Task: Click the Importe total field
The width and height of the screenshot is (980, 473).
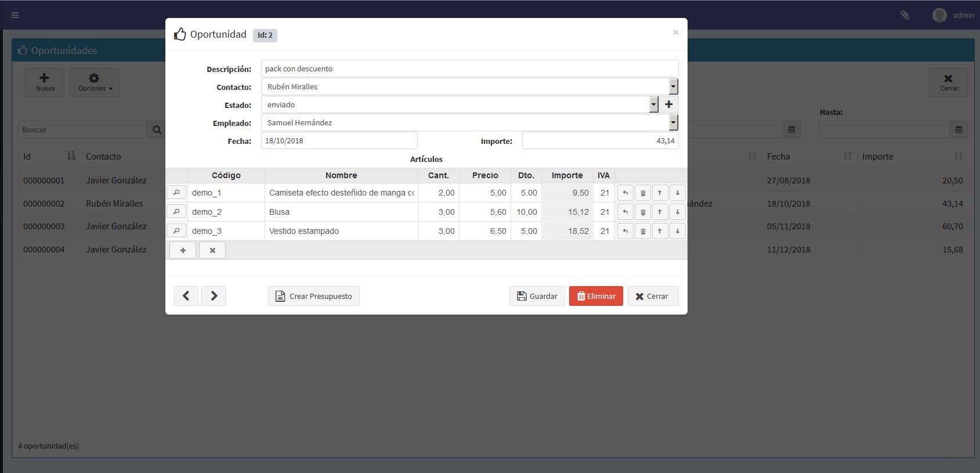Action: coord(601,140)
